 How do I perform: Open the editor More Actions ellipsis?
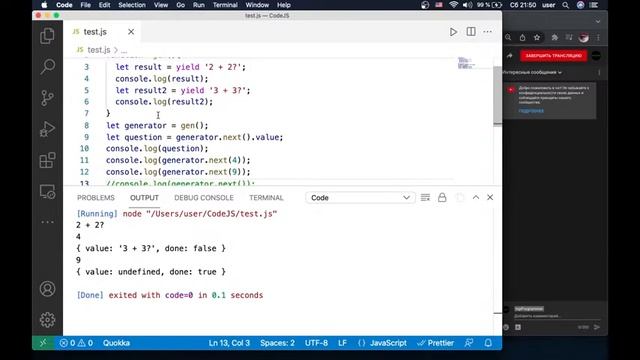(x=487, y=32)
